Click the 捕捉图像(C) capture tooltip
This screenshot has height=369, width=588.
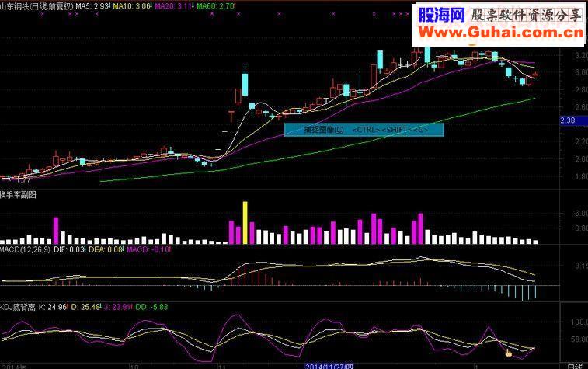[x=364, y=130]
